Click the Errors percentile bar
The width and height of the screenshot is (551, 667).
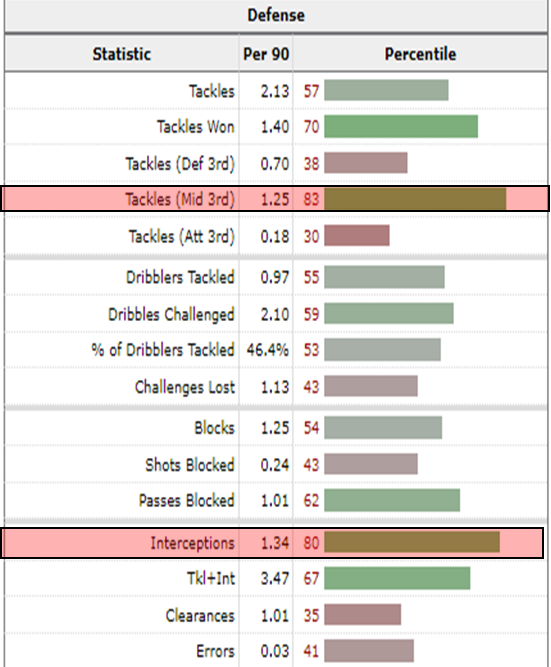[369, 651]
